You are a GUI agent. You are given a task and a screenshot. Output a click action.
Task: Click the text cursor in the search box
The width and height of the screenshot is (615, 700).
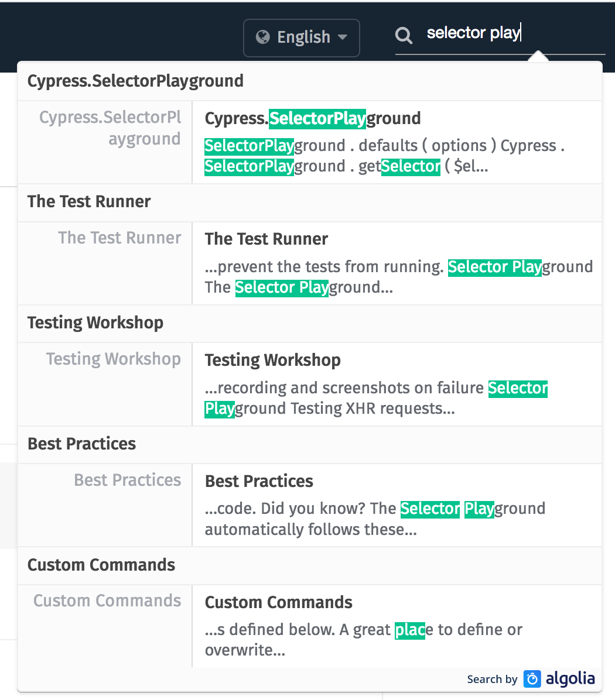pos(520,33)
